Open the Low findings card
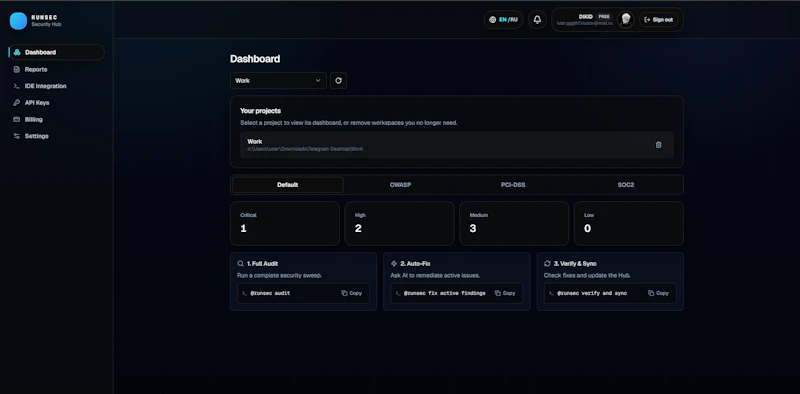Viewport: 800px width, 394px height. (629, 224)
